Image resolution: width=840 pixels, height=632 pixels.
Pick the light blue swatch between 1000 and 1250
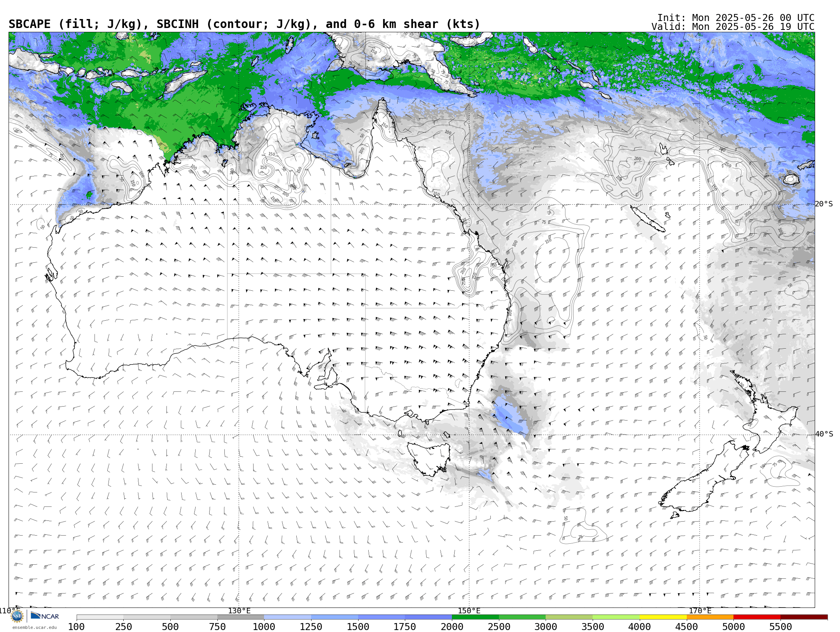point(287,617)
